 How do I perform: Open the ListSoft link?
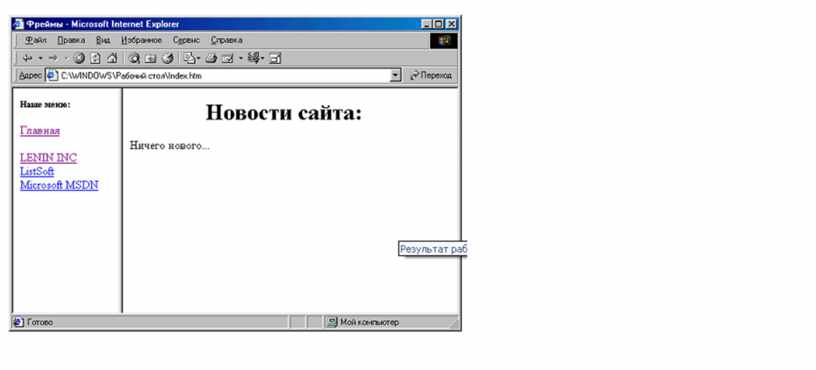click(37, 171)
